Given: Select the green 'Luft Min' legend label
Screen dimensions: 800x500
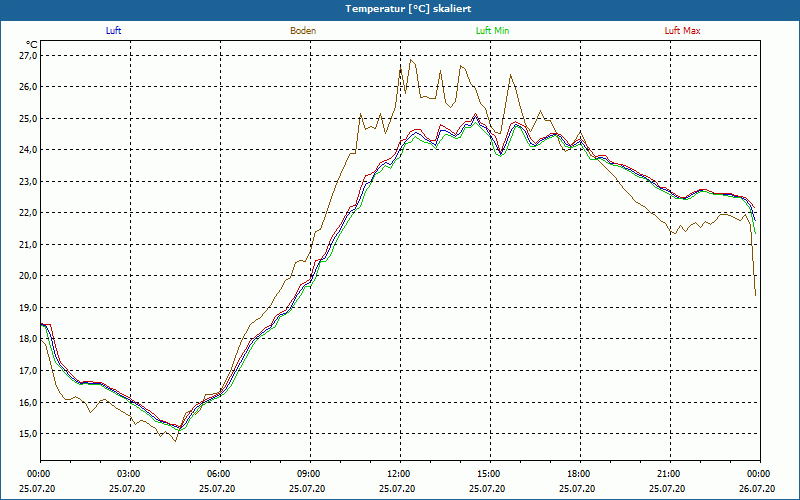Looking at the screenshot, I should point(492,31).
